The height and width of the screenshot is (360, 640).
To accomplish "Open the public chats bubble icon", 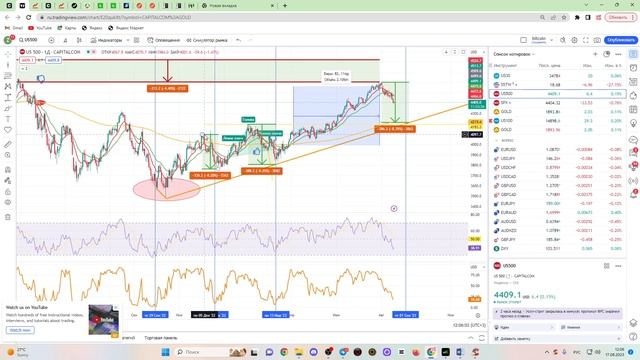I will pyautogui.click(x=633, y=140).
